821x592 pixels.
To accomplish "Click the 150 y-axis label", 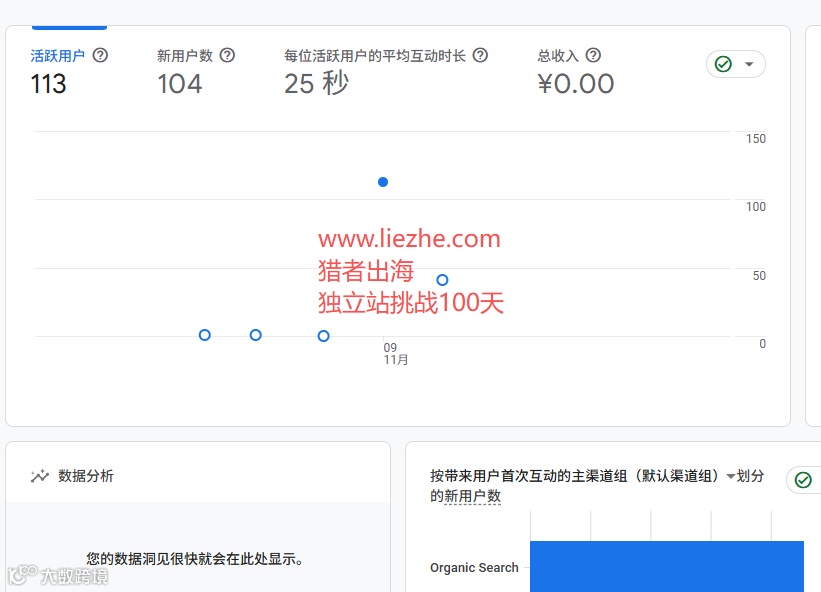I will [756, 139].
